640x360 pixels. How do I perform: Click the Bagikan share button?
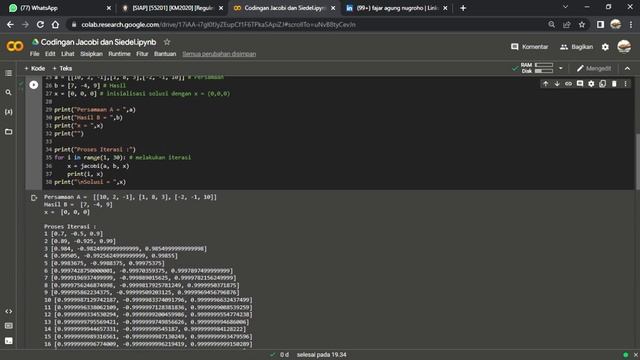(576, 47)
